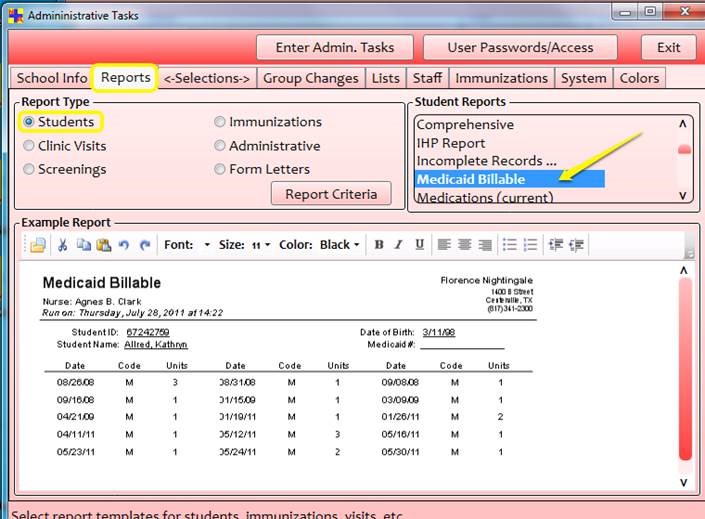Select Comprehensive in Student Reports

point(465,125)
